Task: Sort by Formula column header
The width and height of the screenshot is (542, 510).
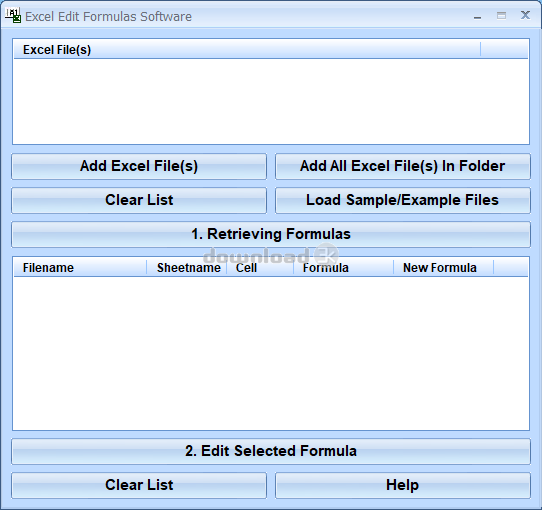Action: tap(344, 268)
